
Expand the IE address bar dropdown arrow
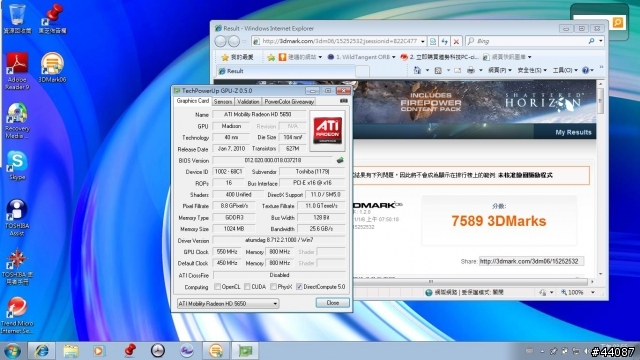click(423, 41)
